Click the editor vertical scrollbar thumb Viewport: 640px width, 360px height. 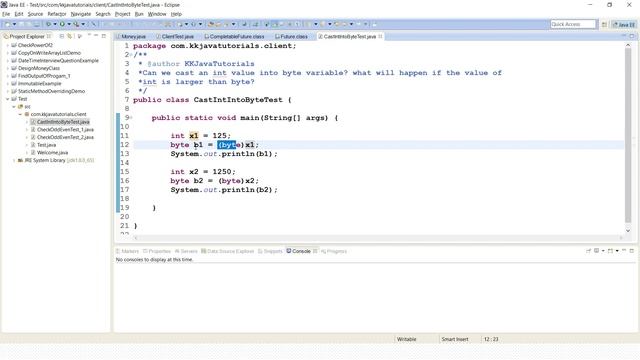628,135
